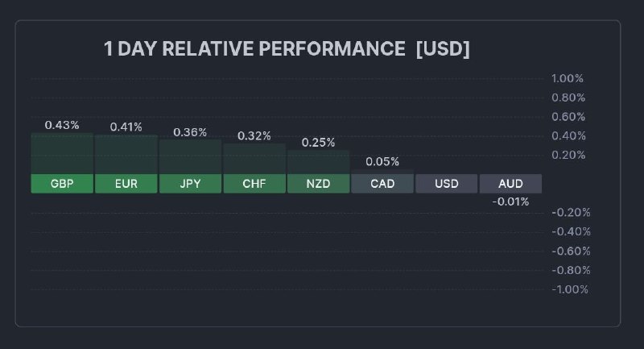644x349 pixels.
Task: Click the GBP currency label
Action: tap(62, 184)
